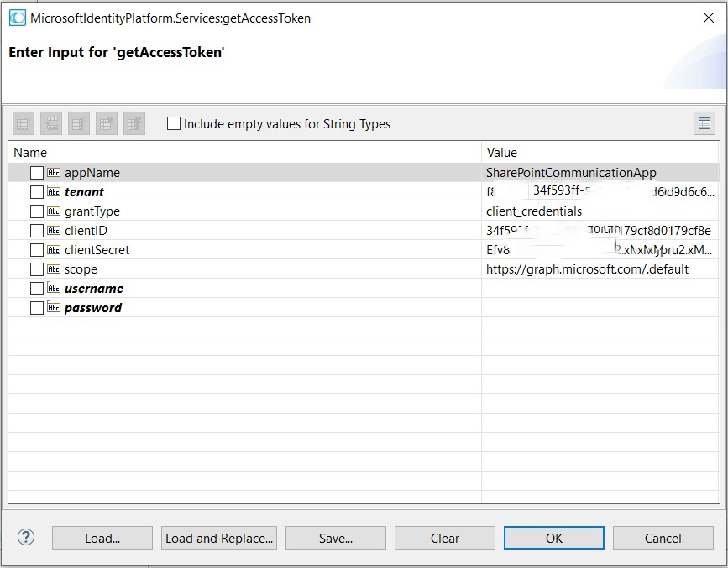Viewport: 728px width, 568px height.
Task: Select the scope row label
Action: [x=81, y=269]
